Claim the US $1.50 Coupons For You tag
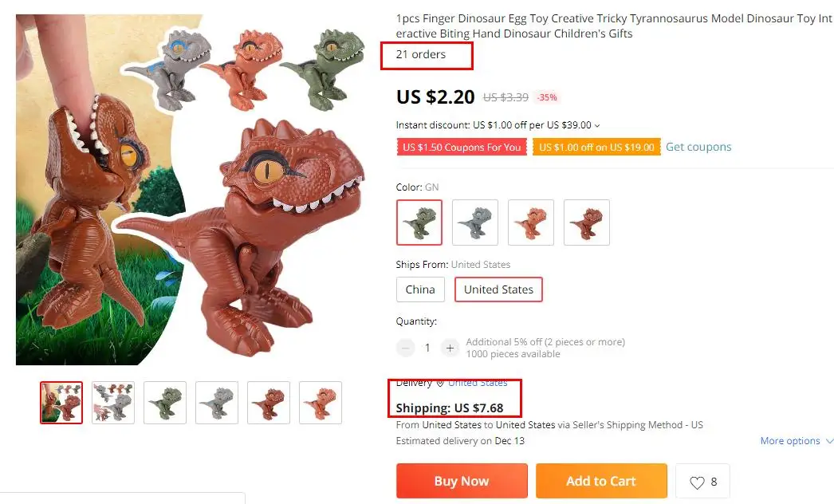 click(462, 148)
